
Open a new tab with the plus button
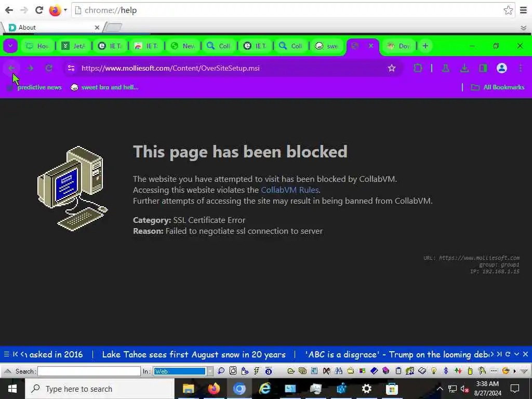pos(425,46)
